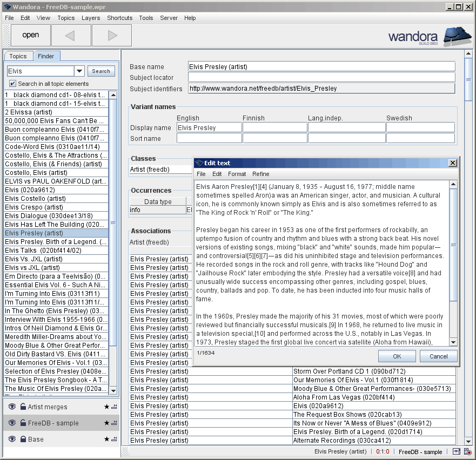476x460 pixels.
Task: Navigate back with the left arrow button
Action: click(x=72, y=35)
